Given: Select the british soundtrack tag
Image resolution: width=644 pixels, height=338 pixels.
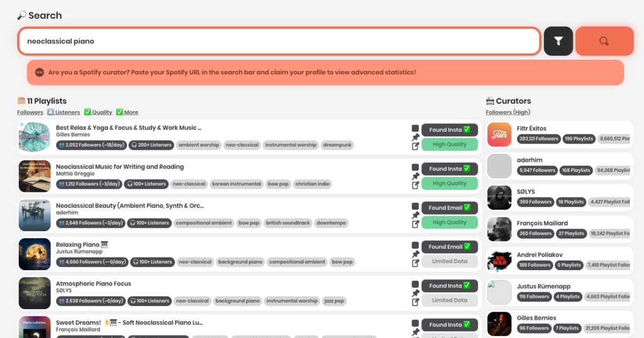Looking at the screenshot, I should pyautogui.click(x=288, y=223).
